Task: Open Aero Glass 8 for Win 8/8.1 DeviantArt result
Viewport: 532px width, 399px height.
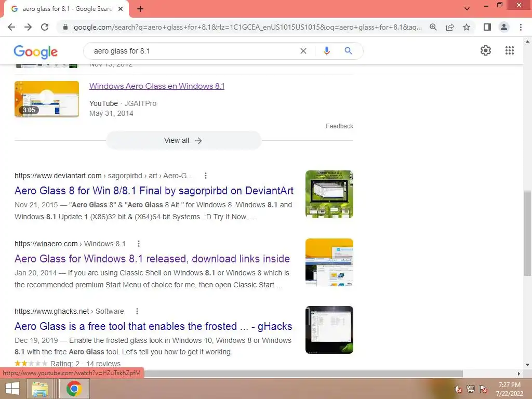Action: tap(154, 191)
